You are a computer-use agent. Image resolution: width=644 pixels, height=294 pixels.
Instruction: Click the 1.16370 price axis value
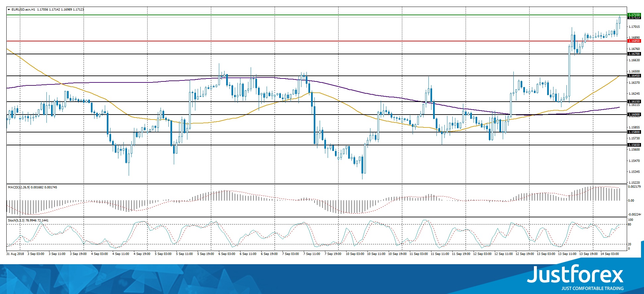point(634,83)
